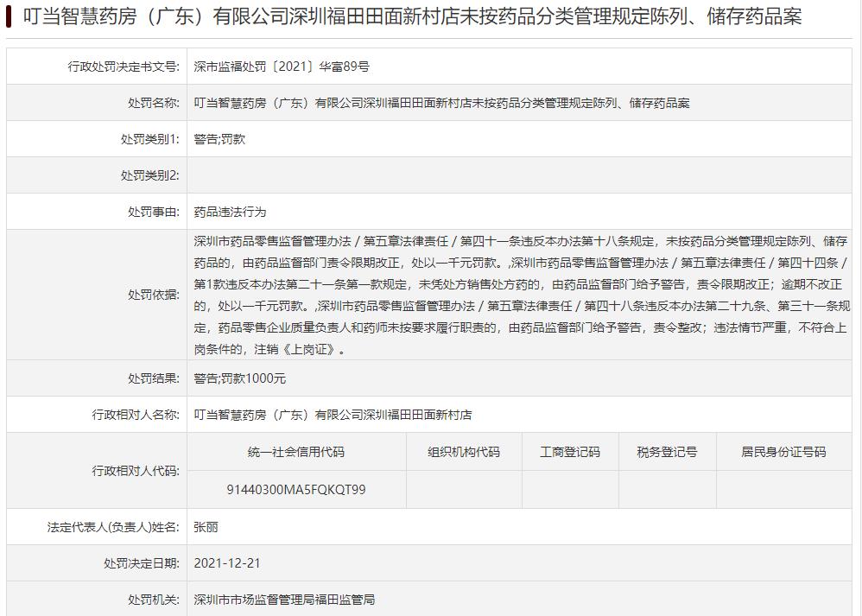Select the company name in the 行政相对人名称 row
This screenshot has width=862, height=616.
pyautogui.click(x=333, y=415)
